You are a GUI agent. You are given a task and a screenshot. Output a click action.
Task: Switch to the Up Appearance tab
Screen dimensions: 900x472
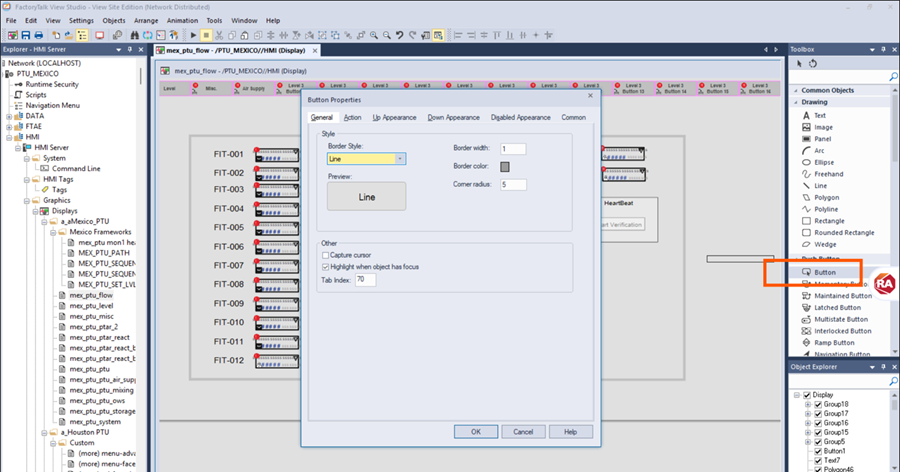[394, 117]
